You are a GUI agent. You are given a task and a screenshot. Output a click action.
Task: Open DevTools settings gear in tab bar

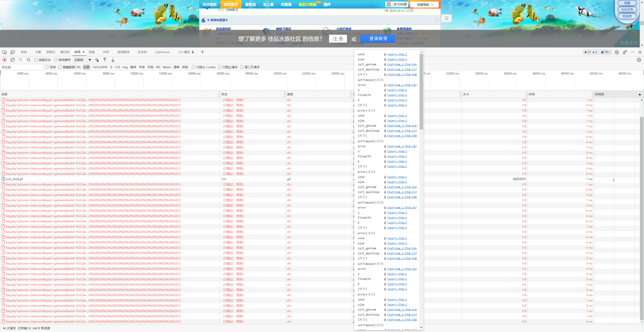click(617, 52)
